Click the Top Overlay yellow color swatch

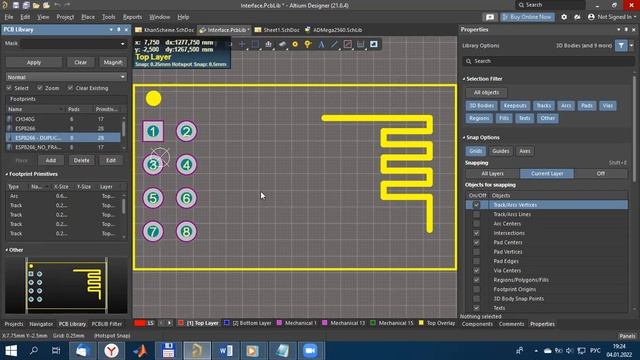coord(421,323)
